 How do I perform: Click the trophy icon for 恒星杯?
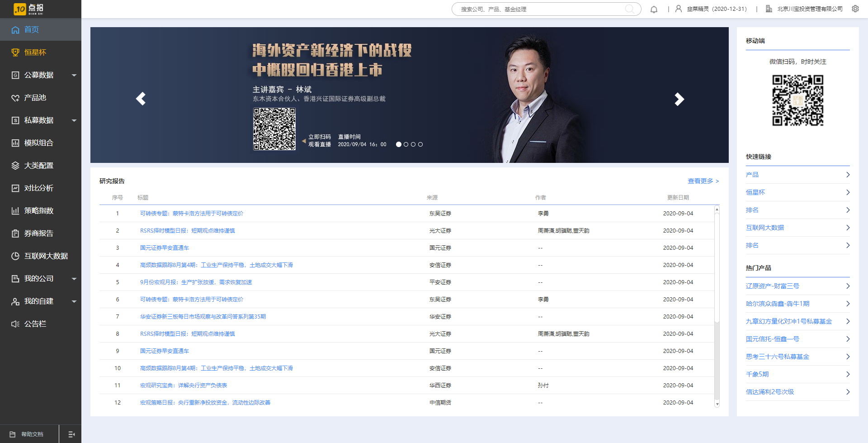coord(15,52)
